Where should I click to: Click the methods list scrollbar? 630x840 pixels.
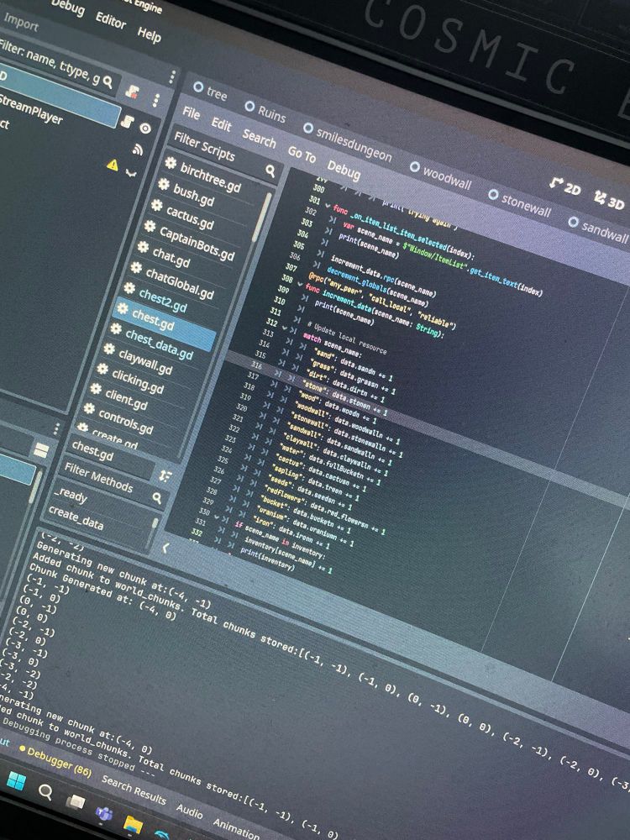[x=155, y=524]
